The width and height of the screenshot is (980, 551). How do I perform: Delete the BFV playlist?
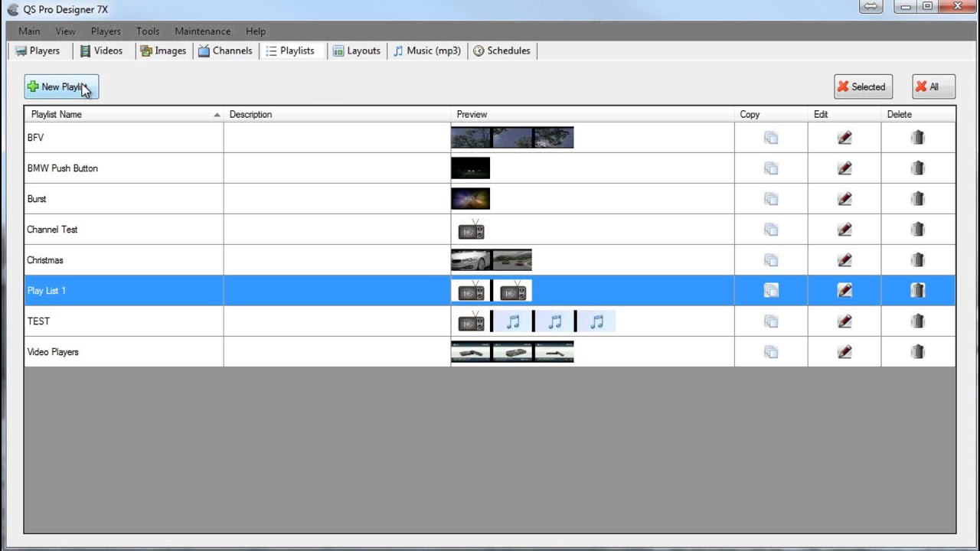click(918, 138)
